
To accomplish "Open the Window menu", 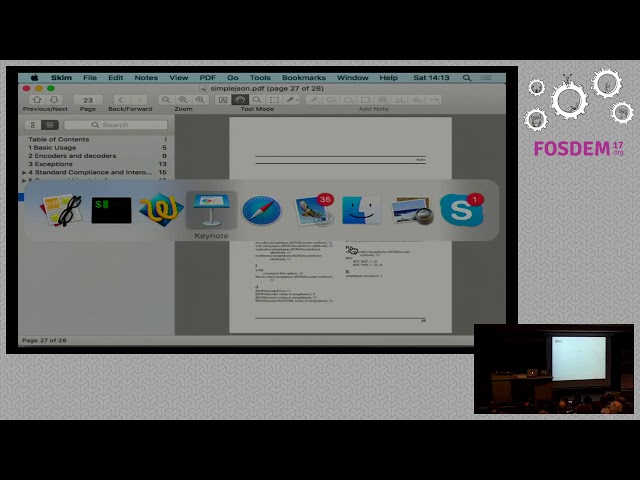I will [x=353, y=78].
